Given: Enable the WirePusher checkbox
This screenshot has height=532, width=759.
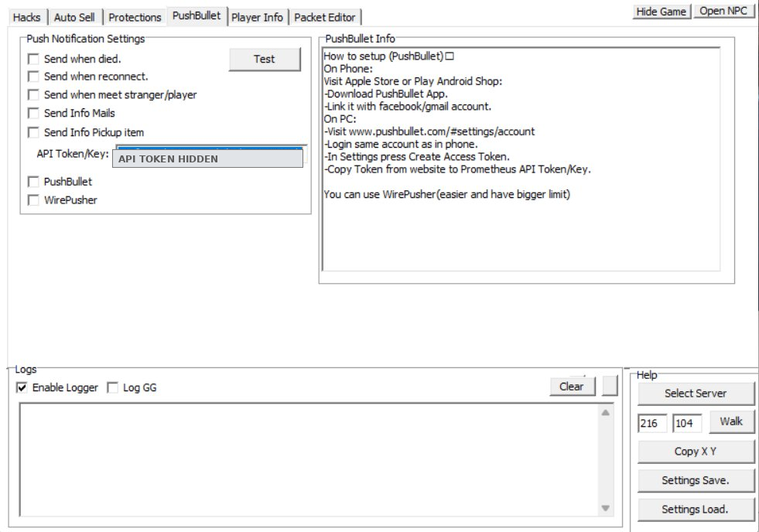Looking at the screenshot, I should pos(33,200).
